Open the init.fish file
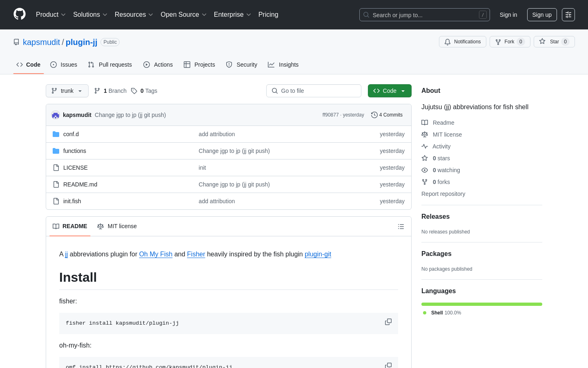This screenshot has height=368, width=588. click(72, 201)
